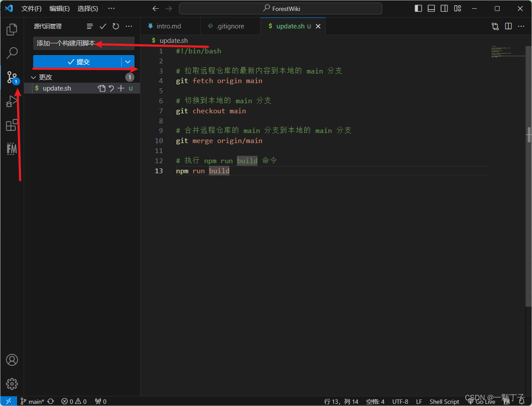
Task: Click the Run and Debug icon
Action: 12,101
